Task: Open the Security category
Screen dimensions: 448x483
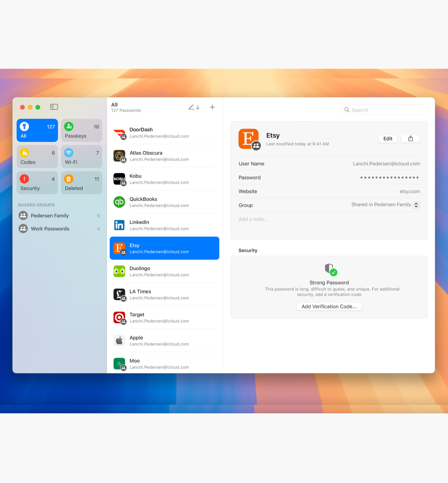Action: tap(37, 183)
